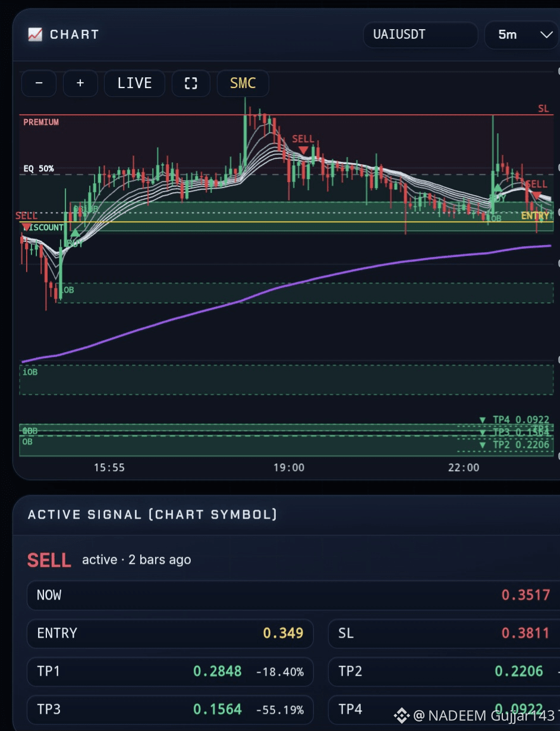Click the PREMIUM zone label

(x=41, y=122)
